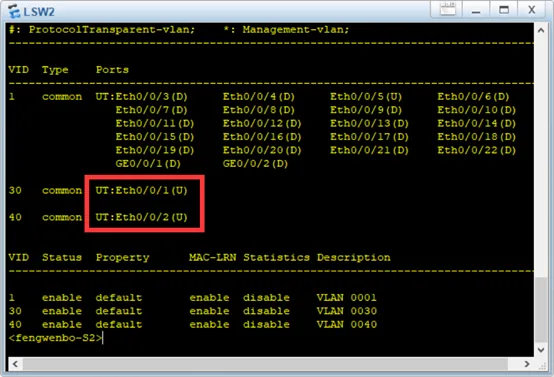This screenshot has height=377, width=554.
Task: Click the Eth0/0/15(D) port entry
Action: tap(155, 137)
